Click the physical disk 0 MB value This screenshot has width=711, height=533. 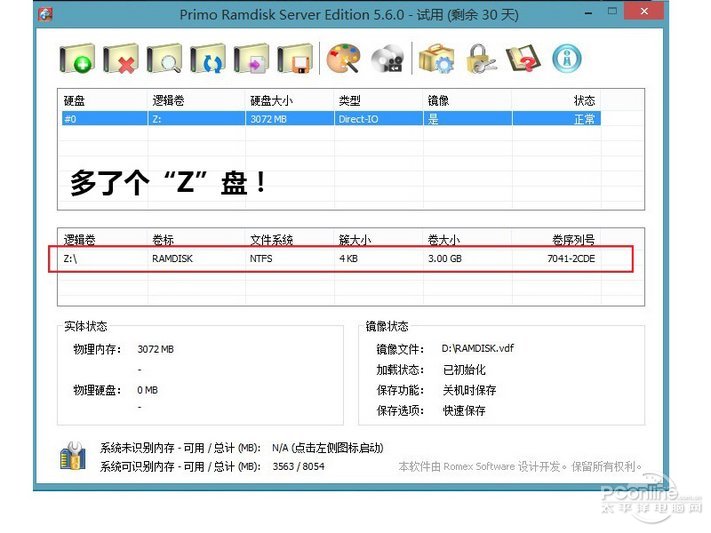point(147,390)
